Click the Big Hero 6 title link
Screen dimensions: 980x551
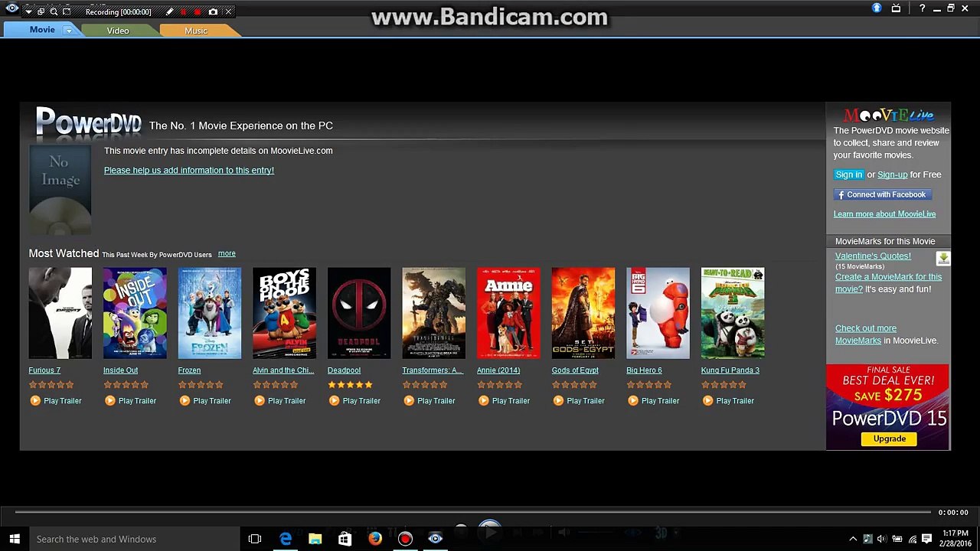(x=644, y=370)
